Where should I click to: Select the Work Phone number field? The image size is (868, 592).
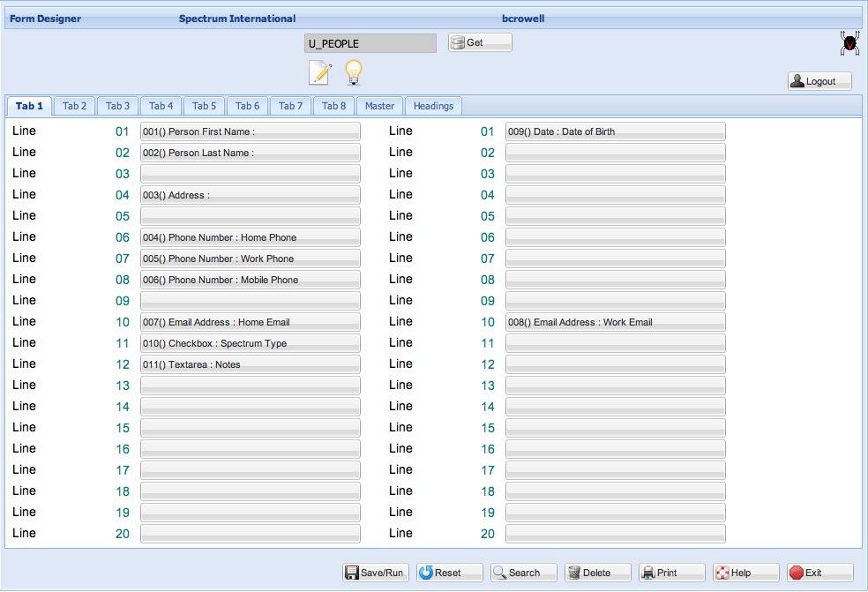pos(251,259)
